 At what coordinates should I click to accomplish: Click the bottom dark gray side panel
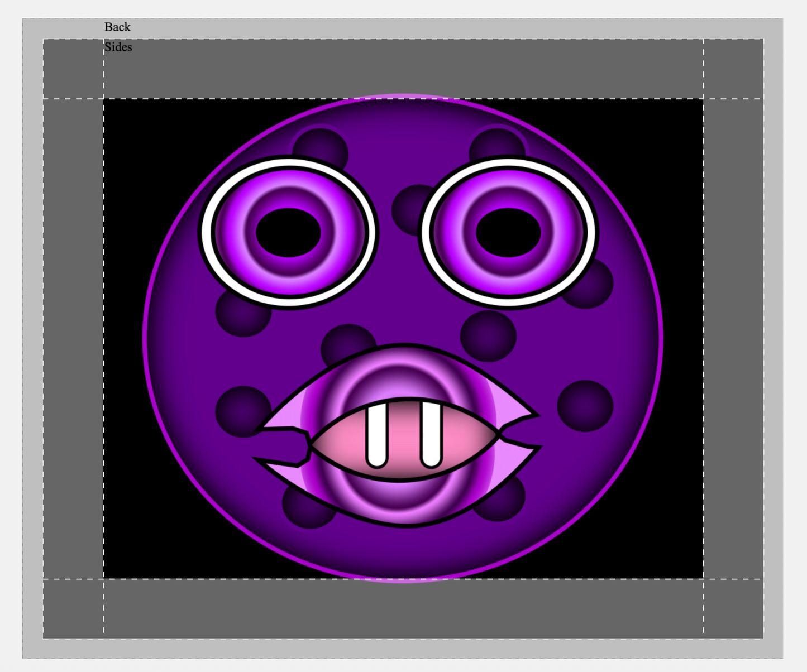[x=402, y=607]
